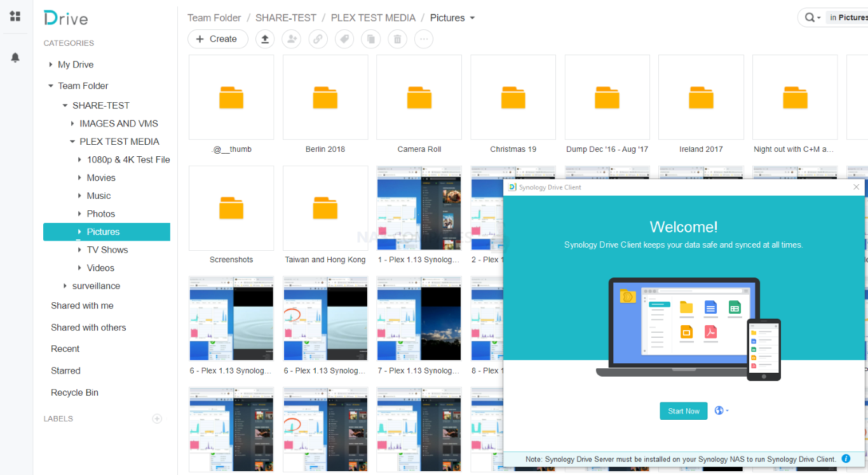The width and height of the screenshot is (868, 475).
Task: Open the notifications bell
Action: click(x=15, y=57)
